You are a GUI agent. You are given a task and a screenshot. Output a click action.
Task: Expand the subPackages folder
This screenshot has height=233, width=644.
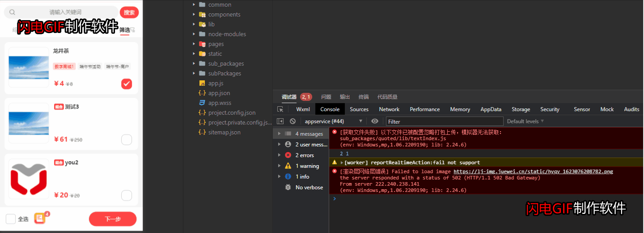194,74
